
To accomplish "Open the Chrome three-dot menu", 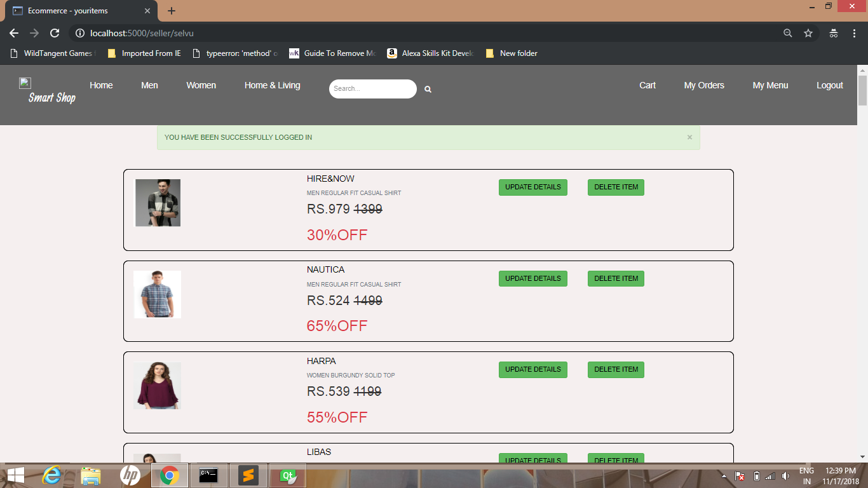I will pyautogui.click(x=854, y=33).
